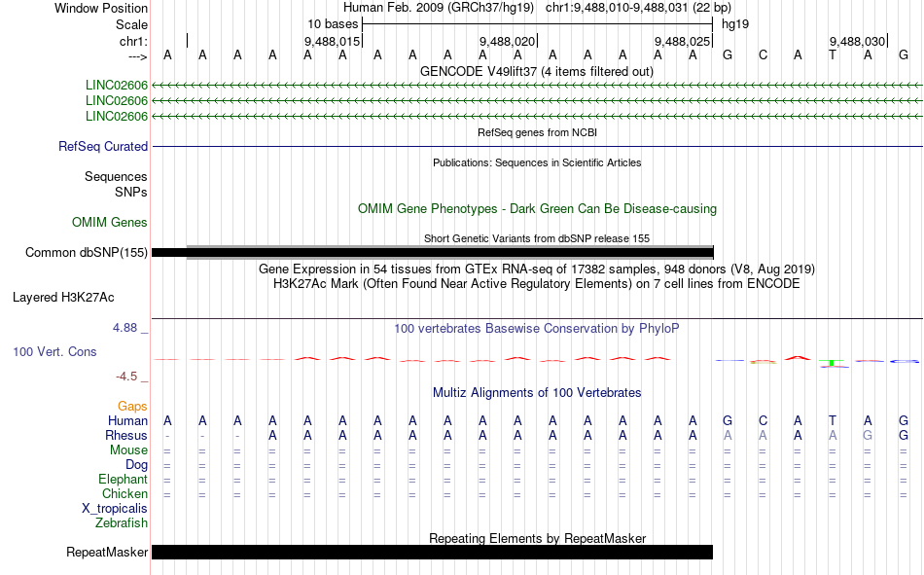Click the first LINC02606 gene label
The height and width of the screenshot is (575, 924).
116,86
